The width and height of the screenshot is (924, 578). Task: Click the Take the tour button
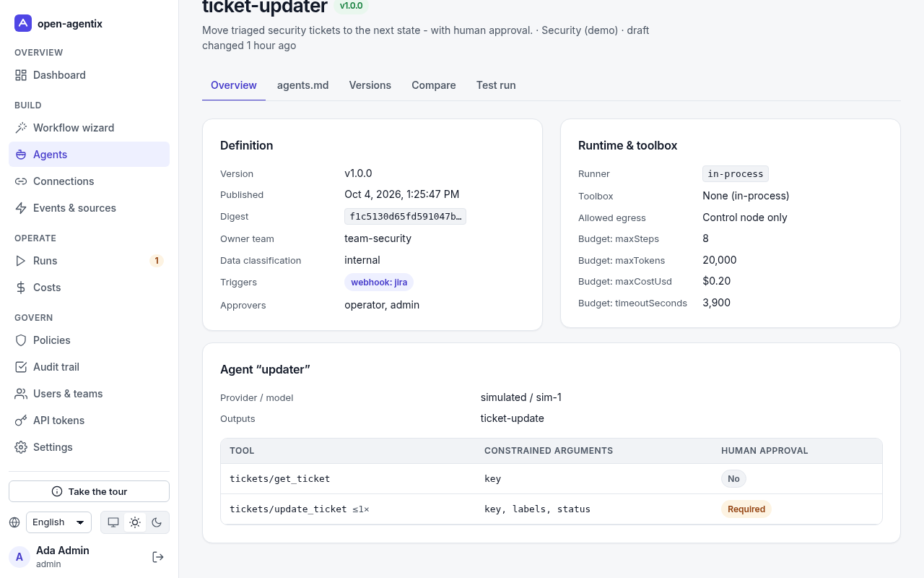[89, 491]
